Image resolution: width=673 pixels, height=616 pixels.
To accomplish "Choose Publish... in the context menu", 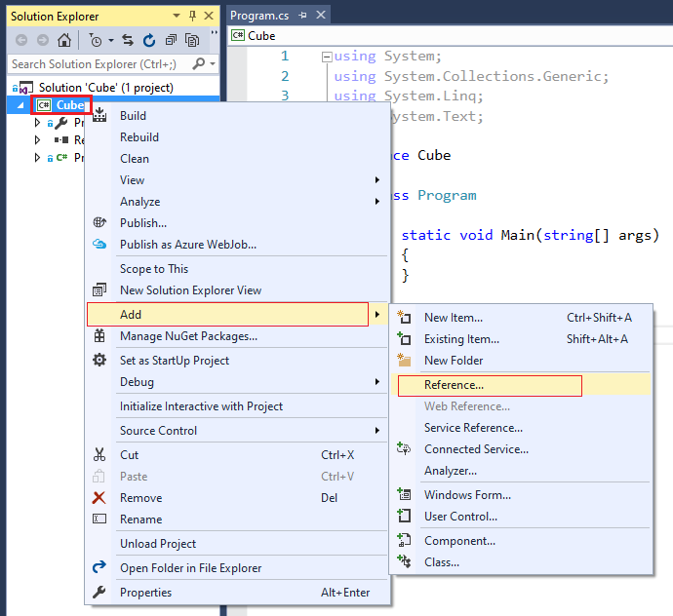I will click(238, 223).
